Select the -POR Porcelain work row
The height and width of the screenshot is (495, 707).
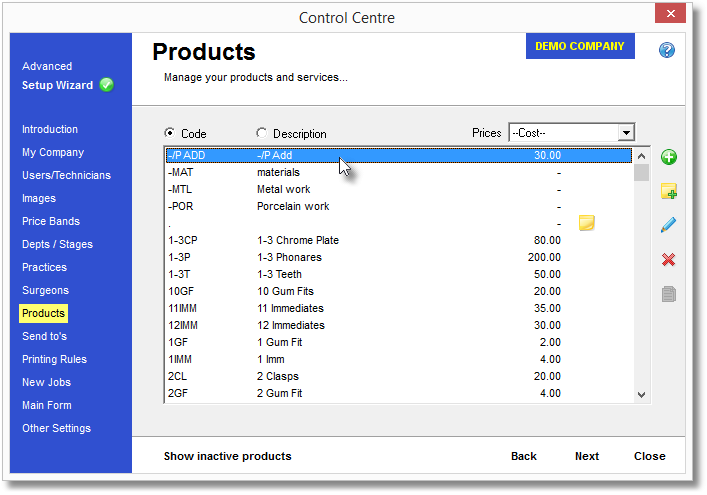click(x=399, y=206)
